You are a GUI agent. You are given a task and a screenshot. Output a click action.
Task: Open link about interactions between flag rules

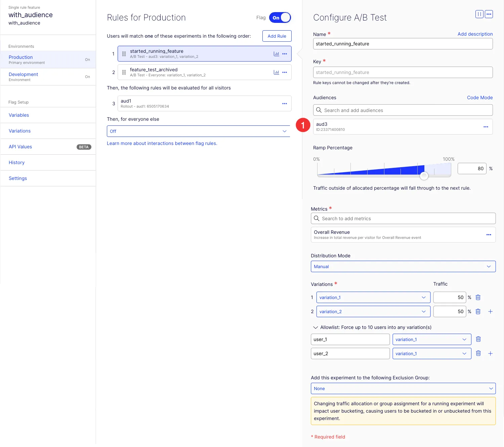(162, 143)
